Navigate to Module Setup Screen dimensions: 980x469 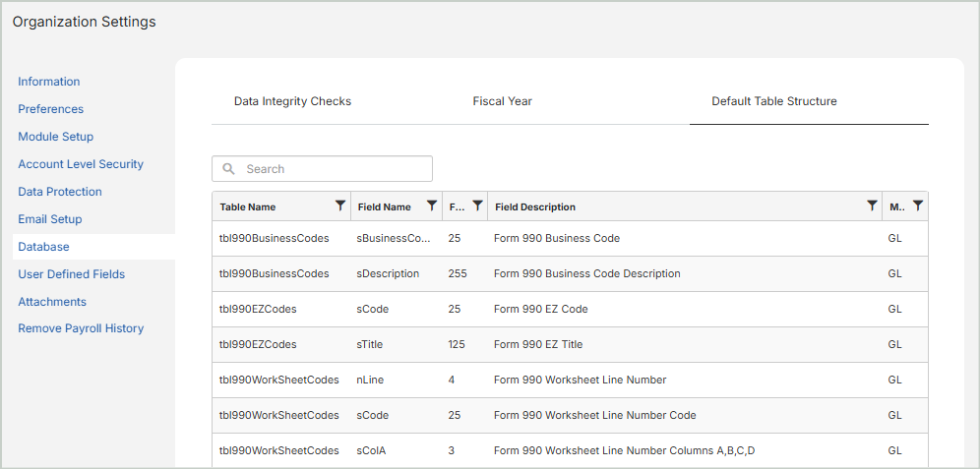[x=56, y=137]
